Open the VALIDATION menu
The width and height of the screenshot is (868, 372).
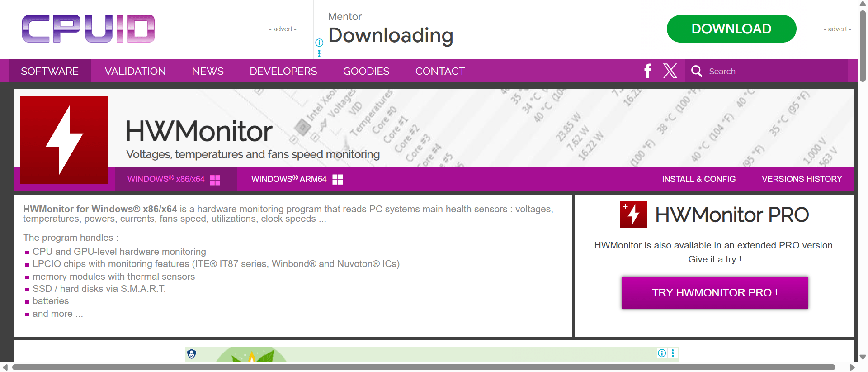pyautogui.click(x=135, y=71)
